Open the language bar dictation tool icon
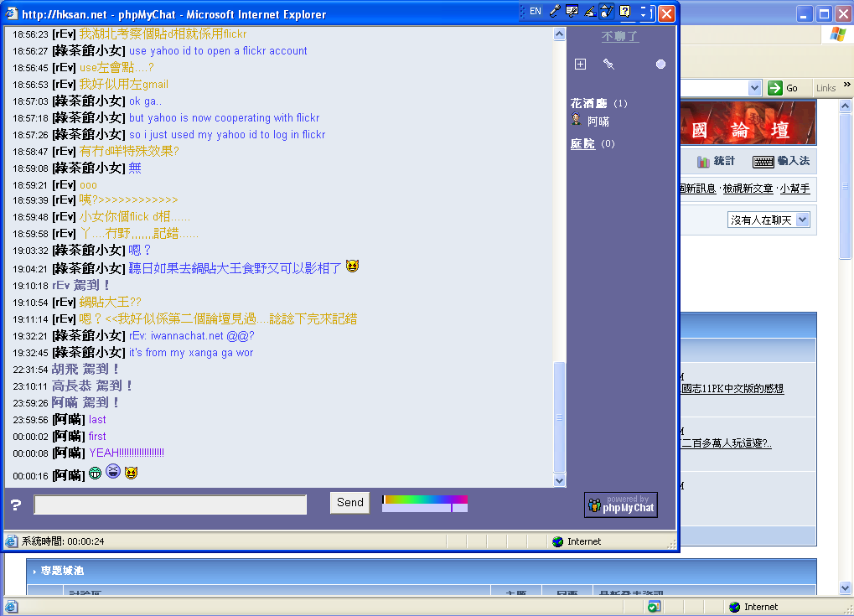 (572, 11)
